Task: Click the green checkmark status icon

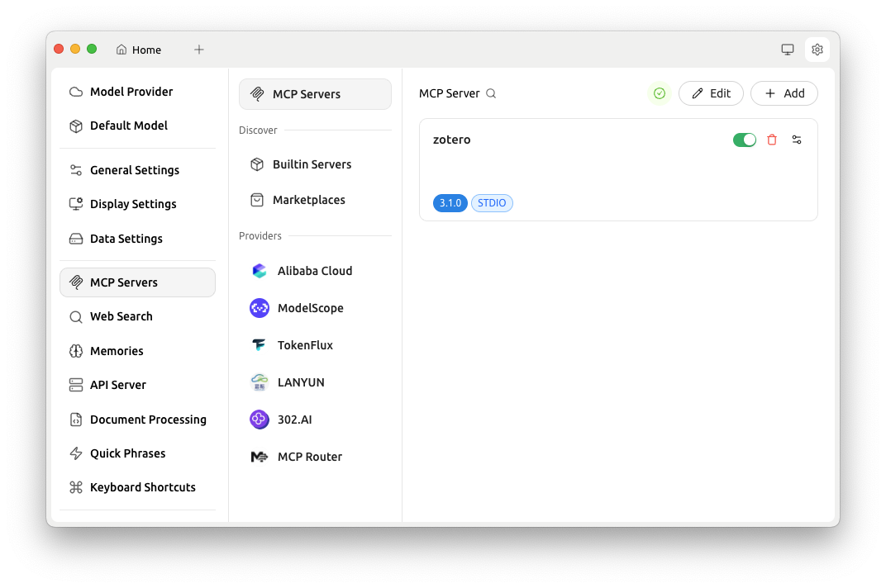Action: [660, 93]
